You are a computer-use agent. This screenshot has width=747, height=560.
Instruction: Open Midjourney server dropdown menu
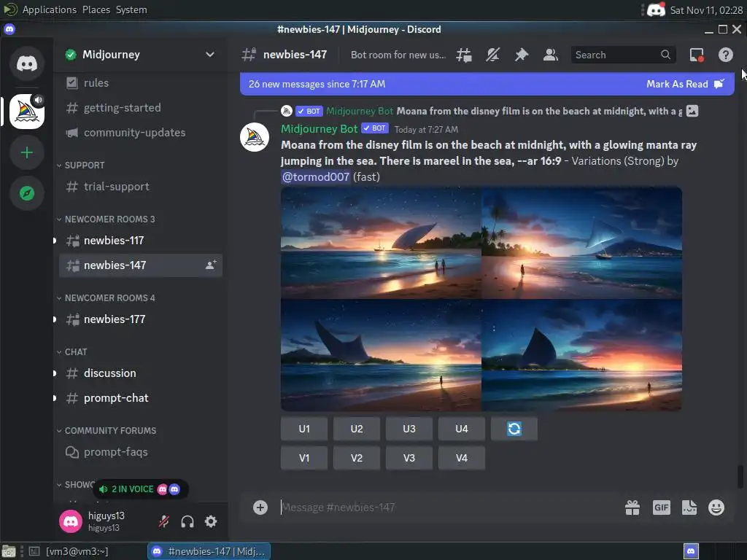pyautogui.click(x=209, y=54)
